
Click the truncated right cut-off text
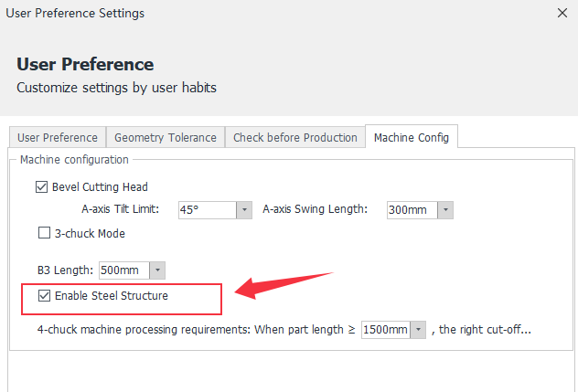[481, 329]
